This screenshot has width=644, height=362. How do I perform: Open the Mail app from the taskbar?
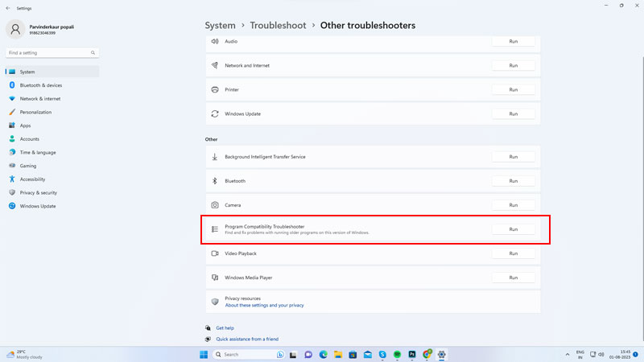pos(368,355)
